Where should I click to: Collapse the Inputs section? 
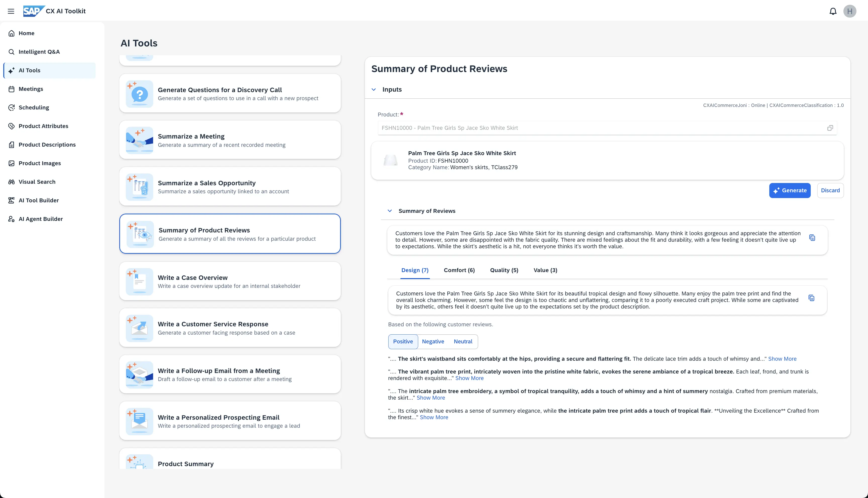pos(374,90)
